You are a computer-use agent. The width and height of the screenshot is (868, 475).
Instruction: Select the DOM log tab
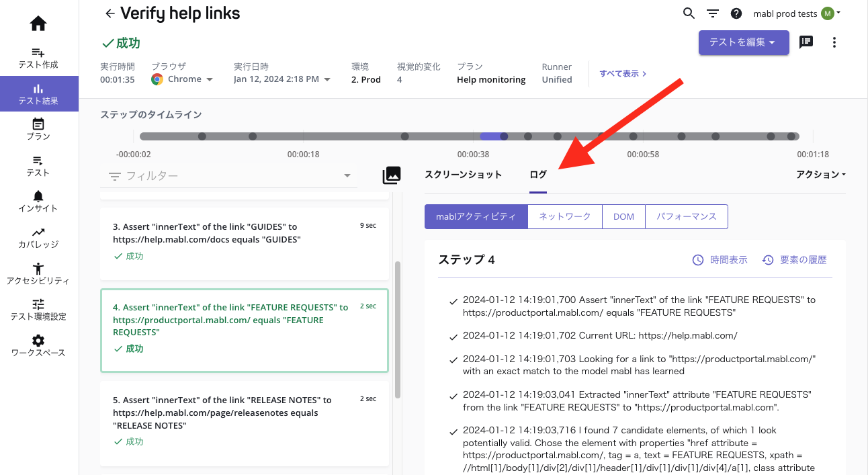(x=623, y=216)
